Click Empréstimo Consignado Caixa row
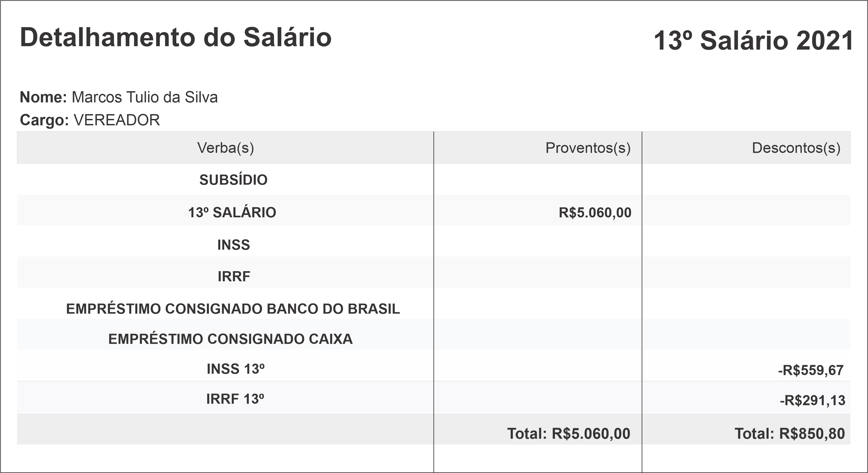 pyautogui.click(x=230, y=339)
